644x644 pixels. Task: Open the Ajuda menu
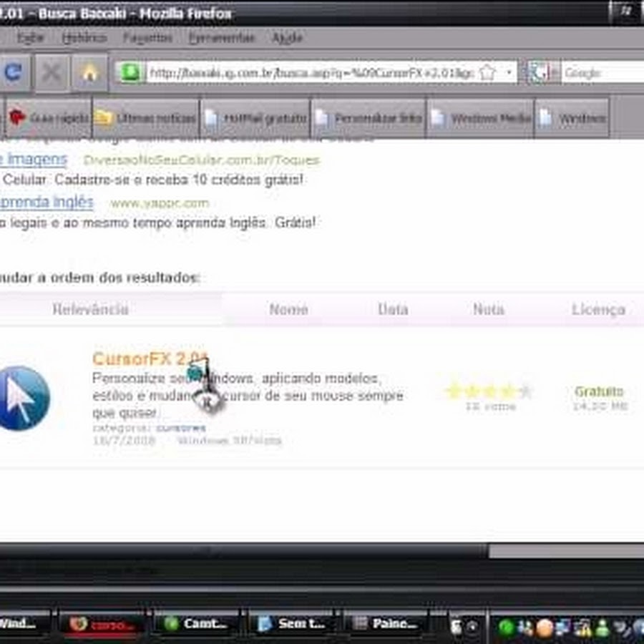(288, 38)
